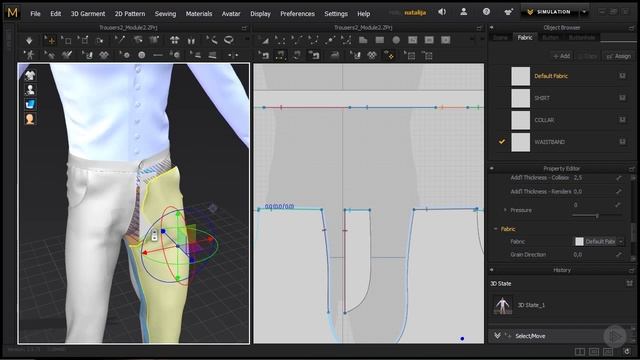Click the Add fabric button
This screenshot has height=360, width=640.
click(x=562, y=56)
